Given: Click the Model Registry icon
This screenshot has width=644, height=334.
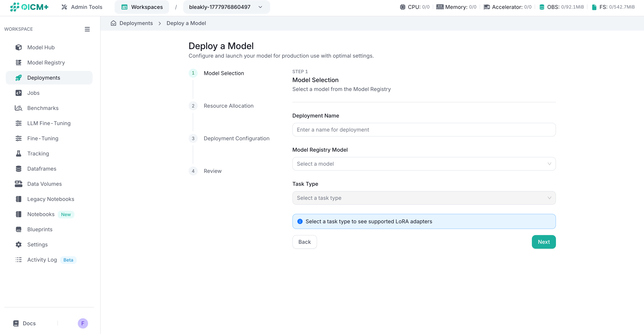Looking at the screenshot, I should coord(18,62).
